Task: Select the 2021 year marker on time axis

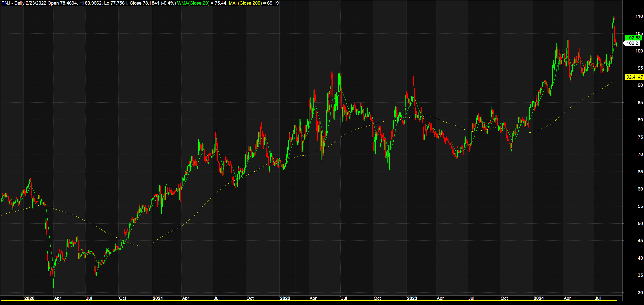Action: (158, 298)
